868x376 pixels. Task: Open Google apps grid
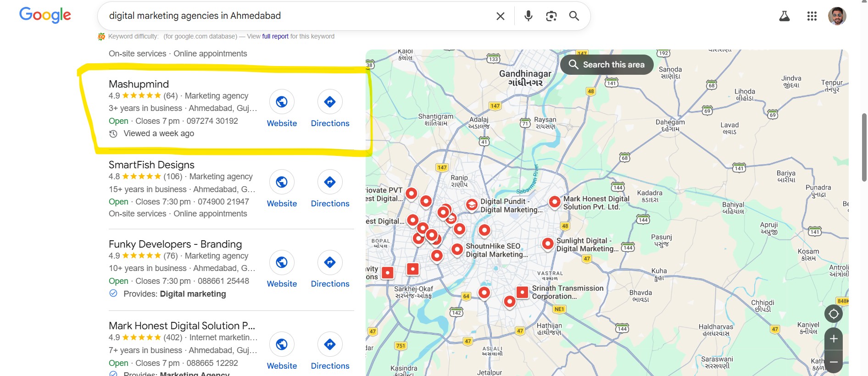click(x=812, y=16)
